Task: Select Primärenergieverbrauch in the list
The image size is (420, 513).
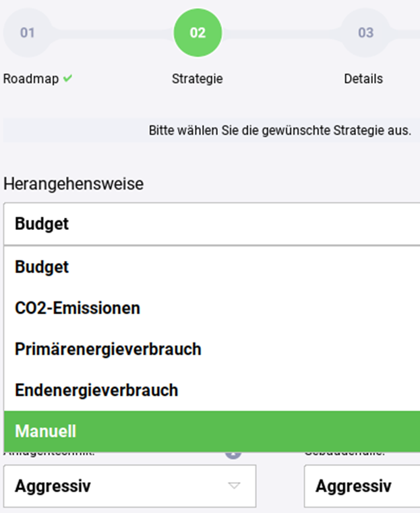Action: coord(108,349)
